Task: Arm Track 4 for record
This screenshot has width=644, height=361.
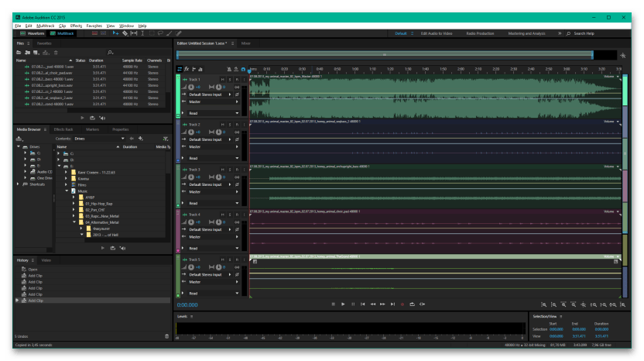Action: coord(235,215)
